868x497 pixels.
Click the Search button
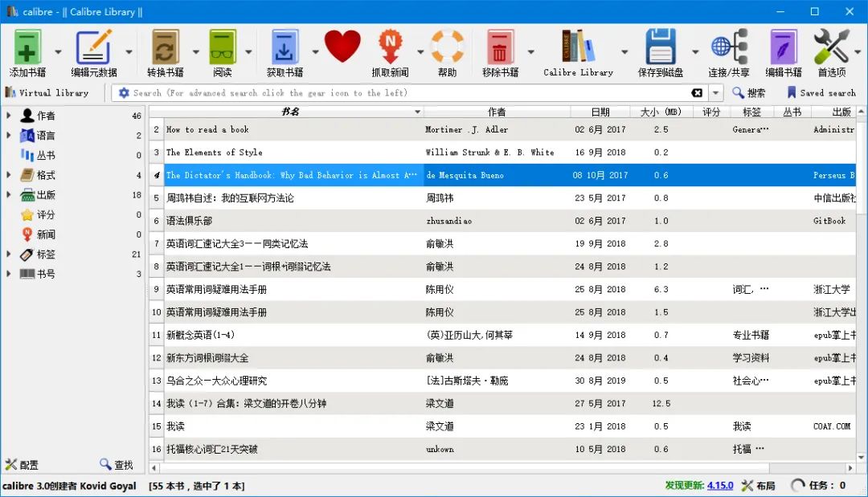tap(749, 93)
